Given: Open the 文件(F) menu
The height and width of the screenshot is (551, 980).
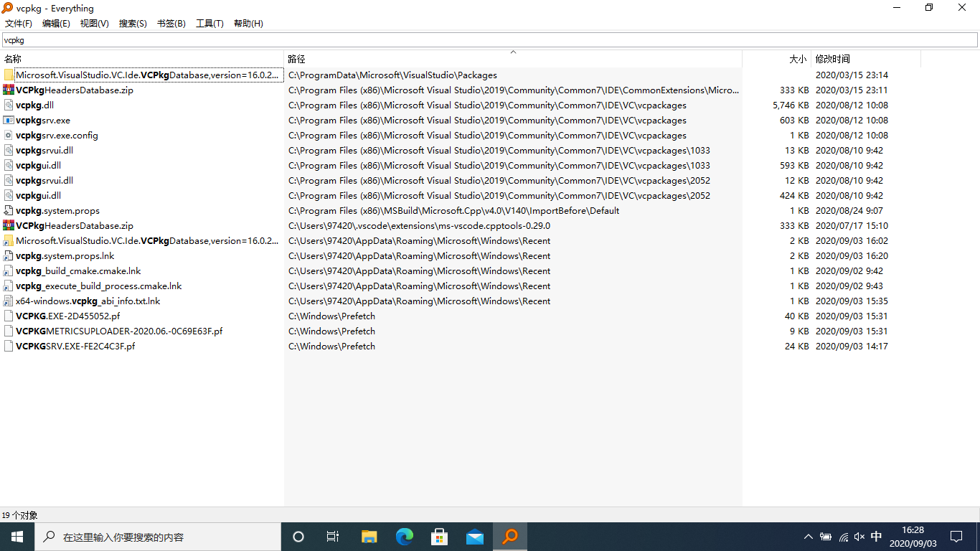Looking at the screenshot, I should point(19,24).
